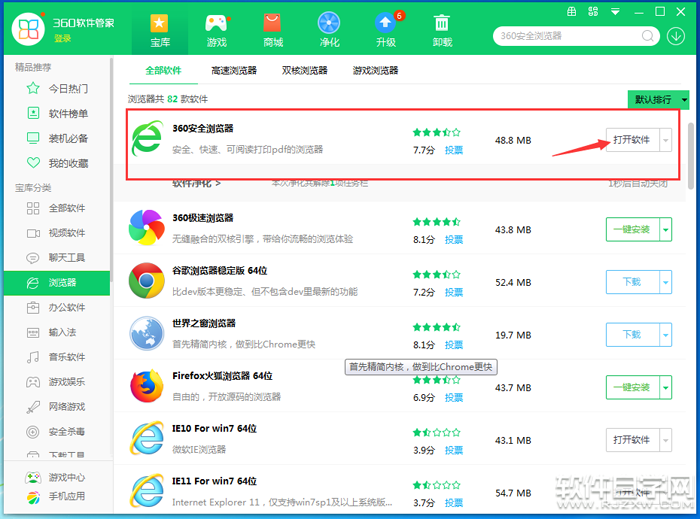Open the 卸载 uninstall section
This screenshot has height=519, width=700.
pos(442,30)
